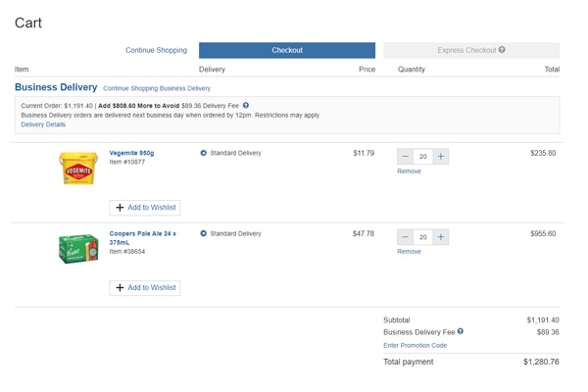Viewport: 588px width, 392px height.
Task: Remove Vegemite from the cart
Action: click(x=409, y=171)
